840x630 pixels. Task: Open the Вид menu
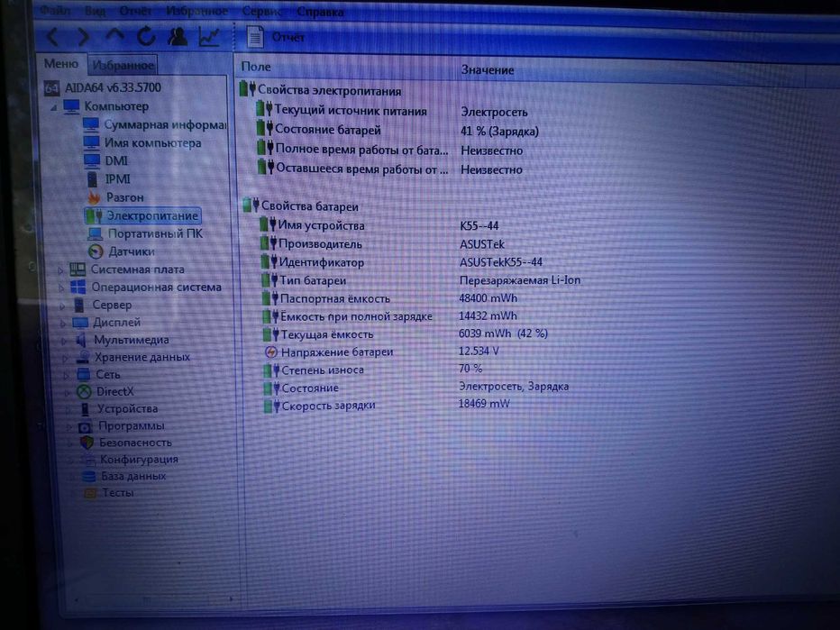(95, 11)
